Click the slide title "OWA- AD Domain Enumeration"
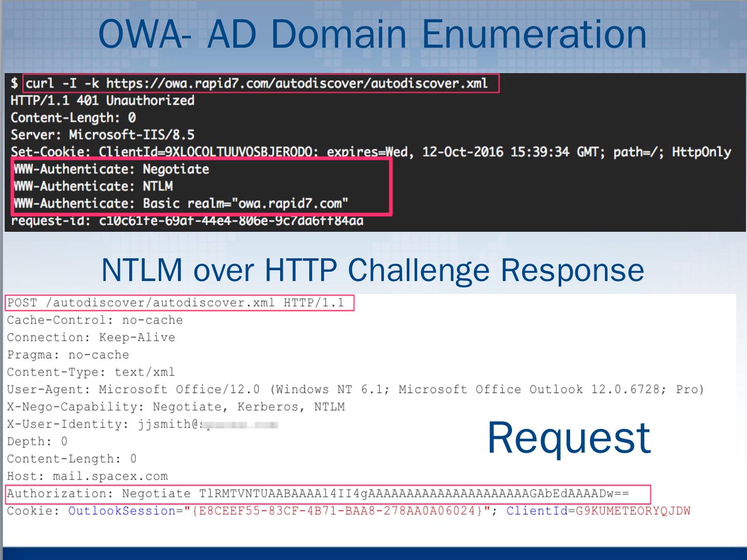The height and width of the screenshot is (560, 747). [x=372, y=34]
